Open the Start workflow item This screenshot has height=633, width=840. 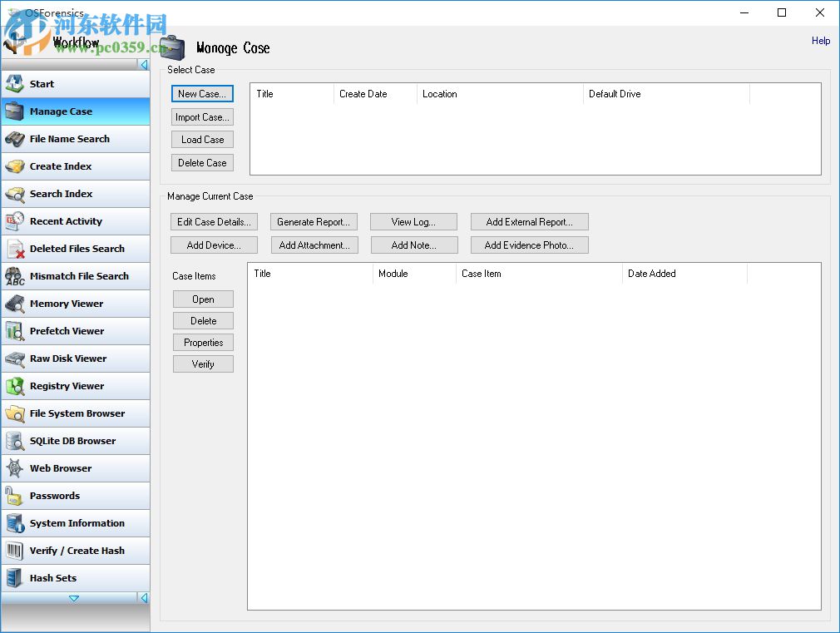[76, 84]
